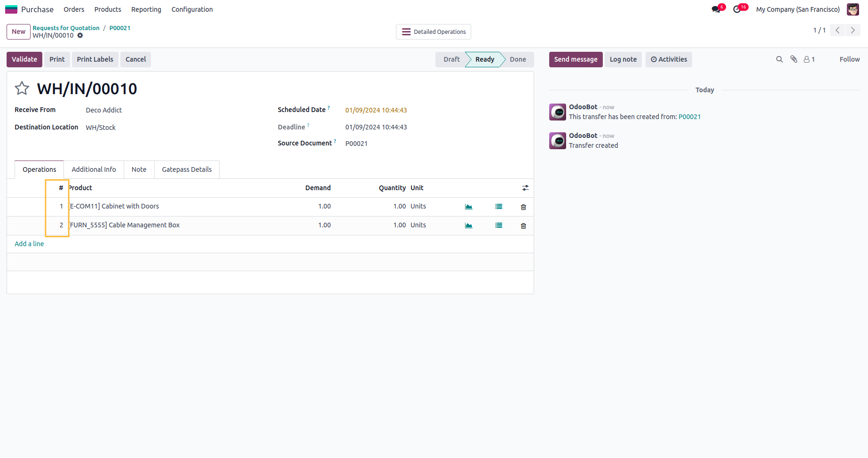
Task: Open the activities clock icon in top bar
Action: (737, 9)
